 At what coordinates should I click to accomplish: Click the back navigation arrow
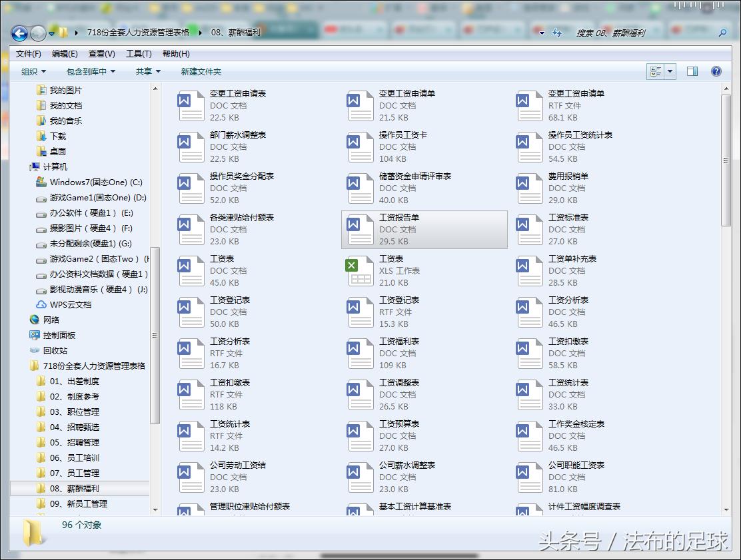pos(19,33)
